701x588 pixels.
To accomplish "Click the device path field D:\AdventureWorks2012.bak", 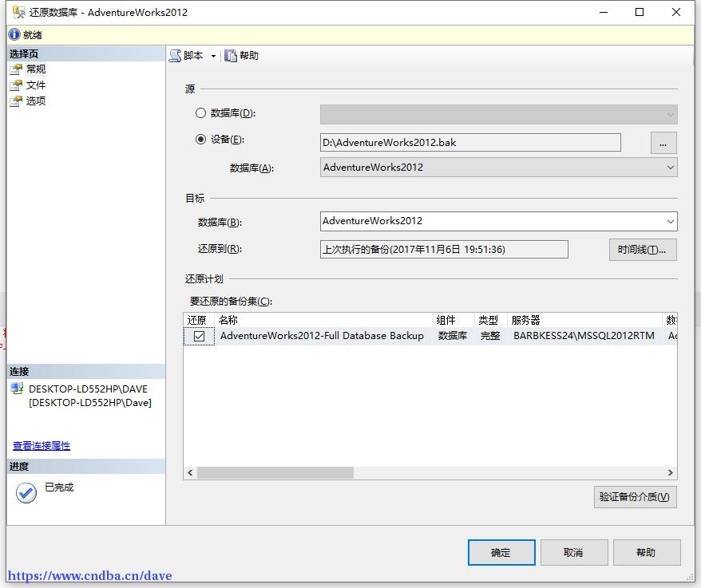I will [470, 143].
